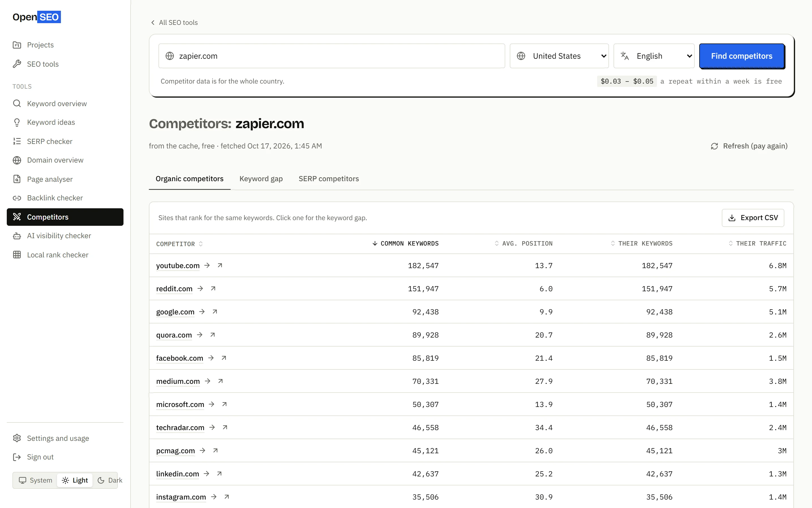
Task: Switch theme to Dark
Action: tap(110, 480)
